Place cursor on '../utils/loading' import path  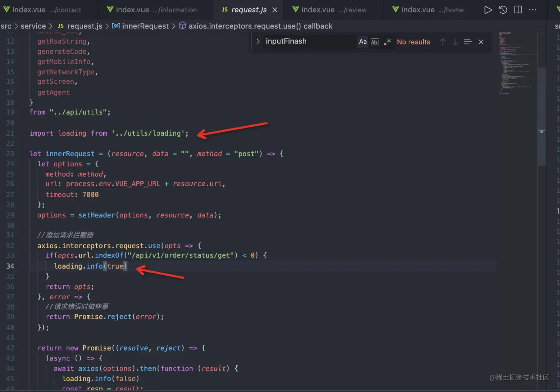click(148, 133)
